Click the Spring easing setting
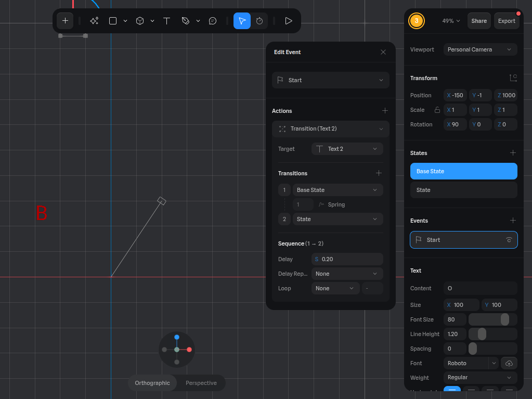 click(x=331, y=204)
